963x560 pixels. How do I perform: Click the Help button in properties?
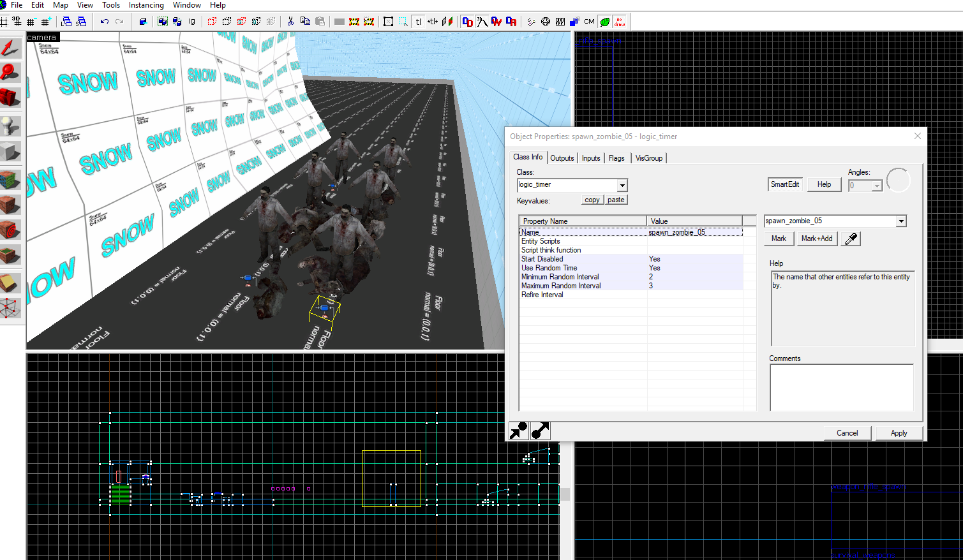[825, 184]
